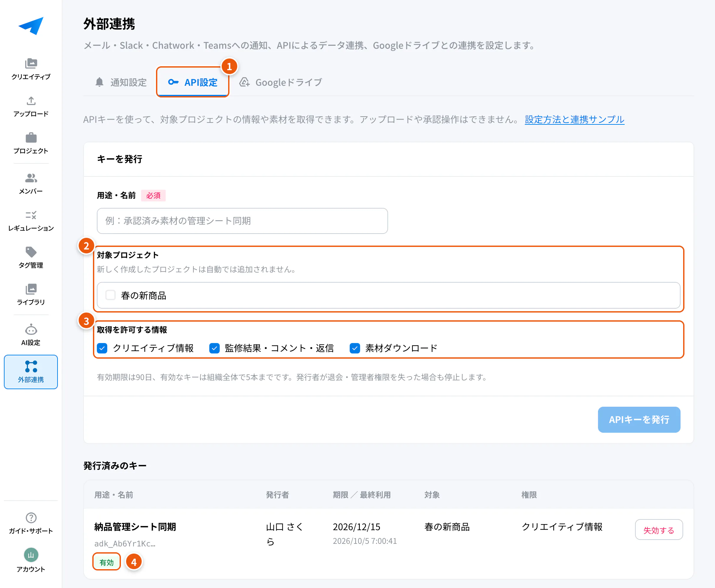Open the アカウント avatar menu
Image resolution: width=715 pixels, height=588 pixels.
pos(31,561)
